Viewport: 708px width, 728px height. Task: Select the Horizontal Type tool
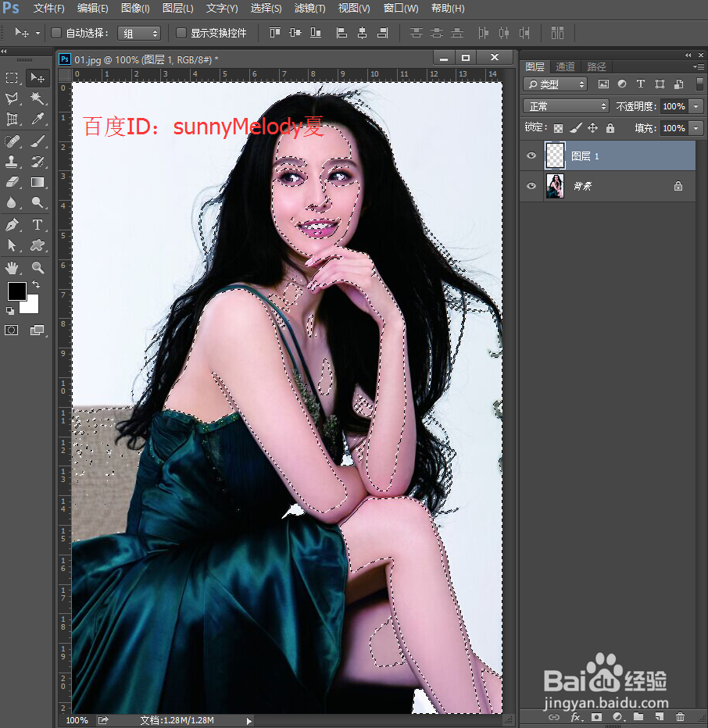38,225
